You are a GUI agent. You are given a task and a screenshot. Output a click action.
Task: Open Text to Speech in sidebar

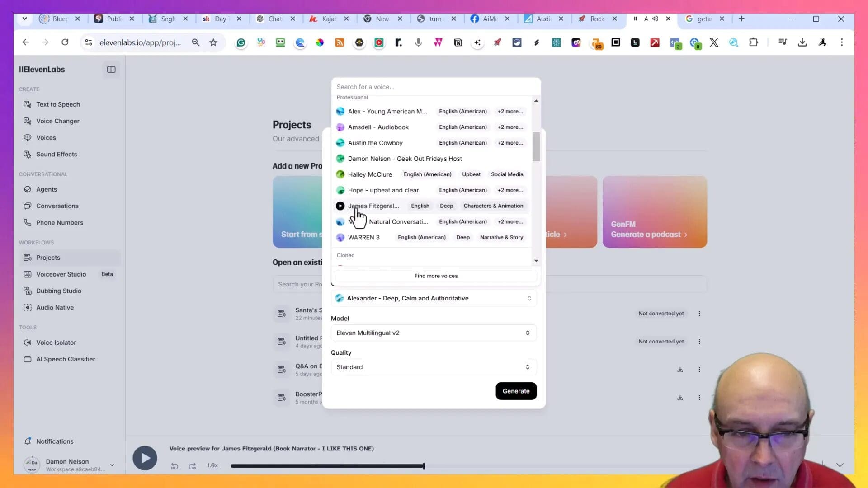point(58,104)
